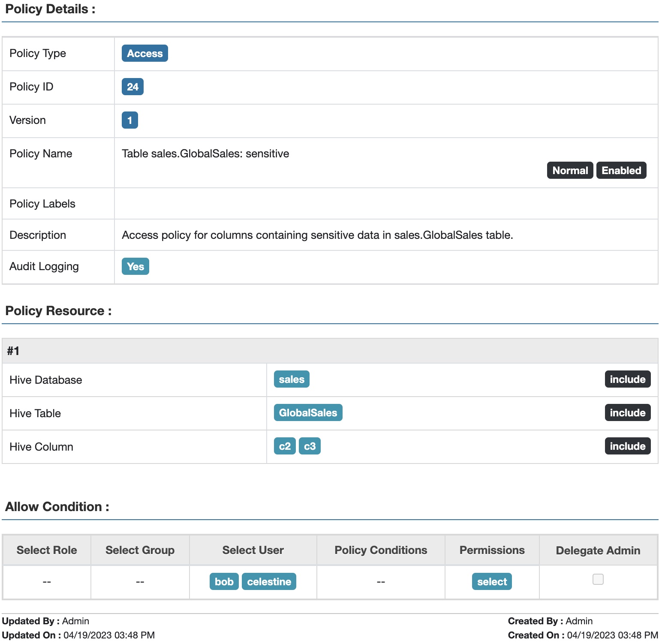Click the Normal status badge

click(x=570, y=171)
